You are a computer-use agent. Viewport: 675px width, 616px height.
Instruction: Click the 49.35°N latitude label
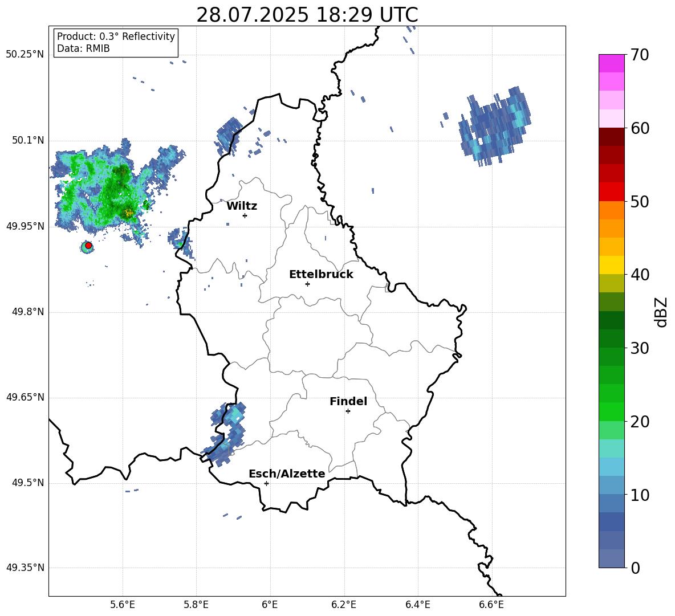pos(25,568)
